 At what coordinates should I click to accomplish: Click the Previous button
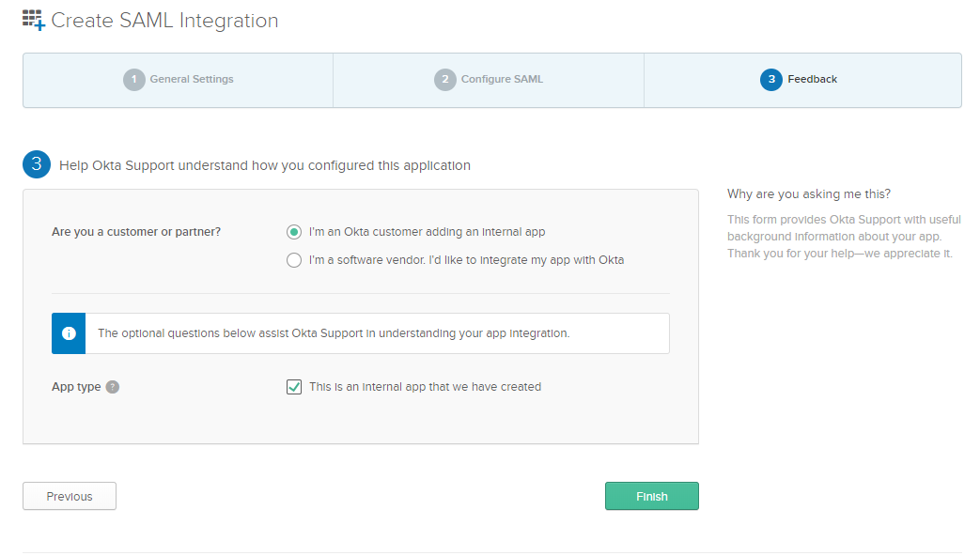click(70, 496)
